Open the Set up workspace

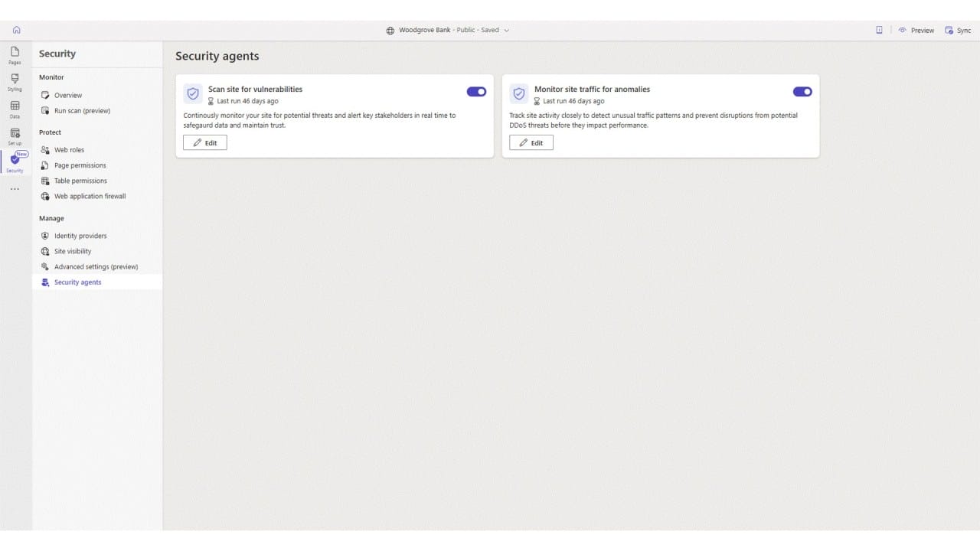[x=15, y=137]
